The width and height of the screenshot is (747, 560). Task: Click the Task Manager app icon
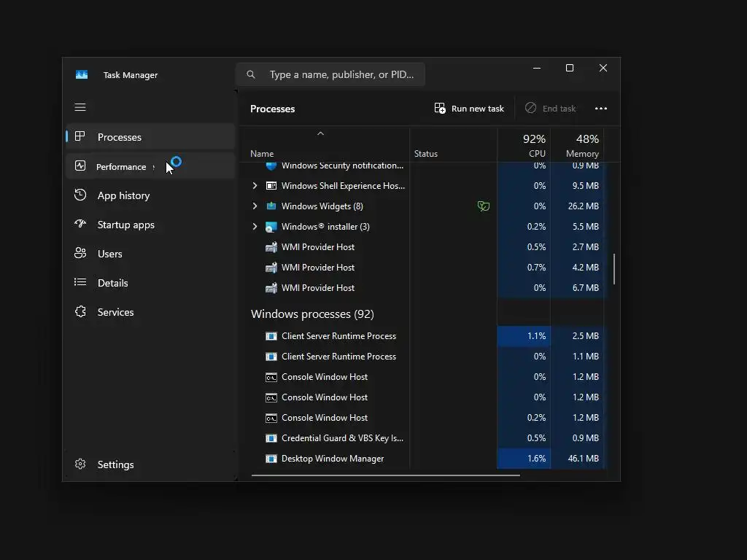tap(82, 75)
